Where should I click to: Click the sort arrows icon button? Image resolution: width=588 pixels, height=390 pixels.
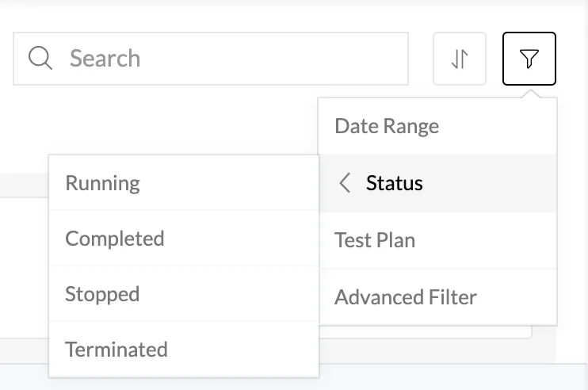(x=460, y=59)
